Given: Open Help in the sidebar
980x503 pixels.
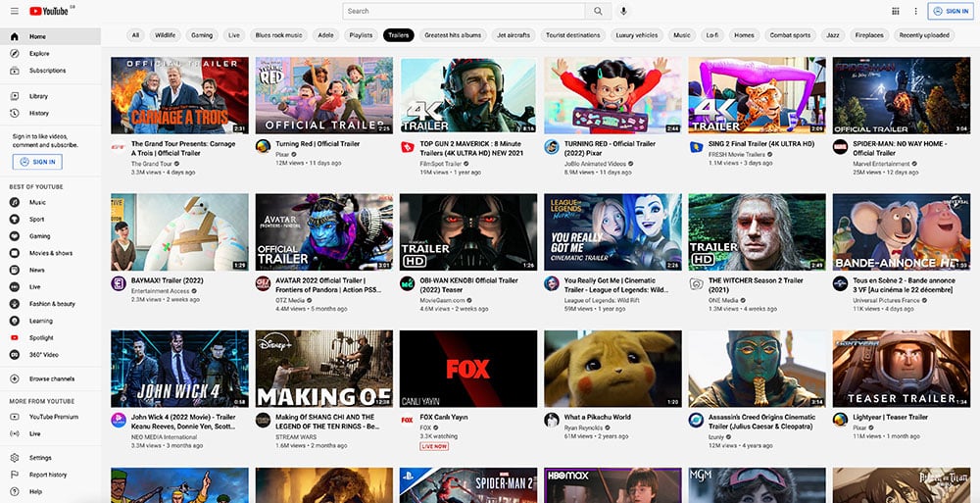Looking at the screenshot, I should click(x=50, y=492).
